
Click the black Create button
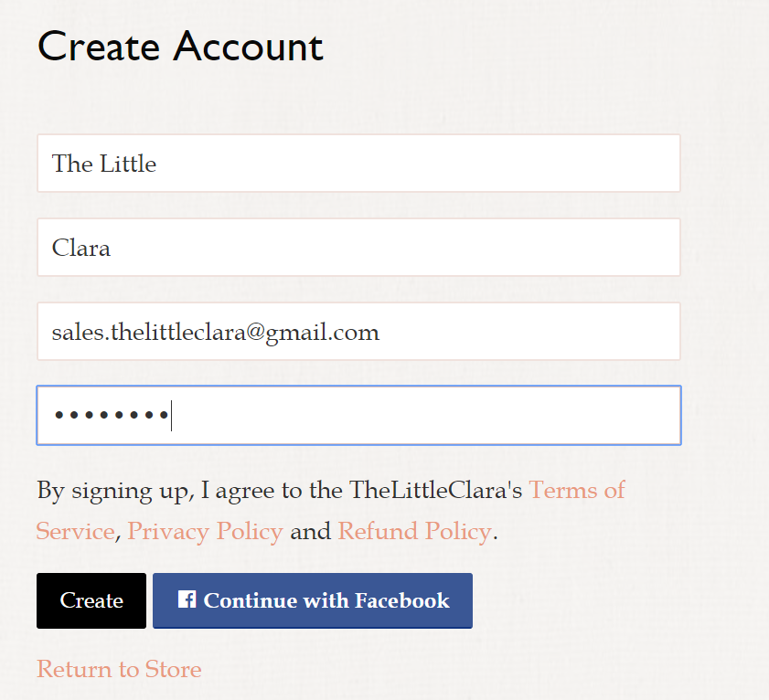[91, 600]
